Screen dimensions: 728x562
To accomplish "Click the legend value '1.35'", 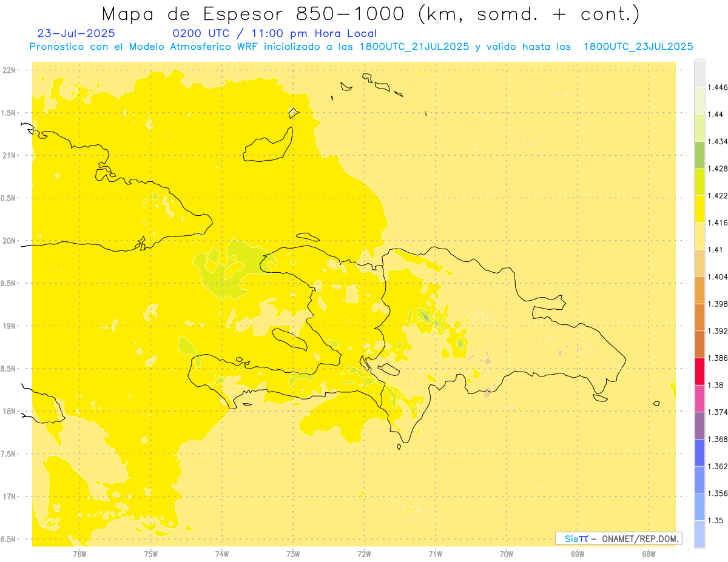I will (715, 520).
